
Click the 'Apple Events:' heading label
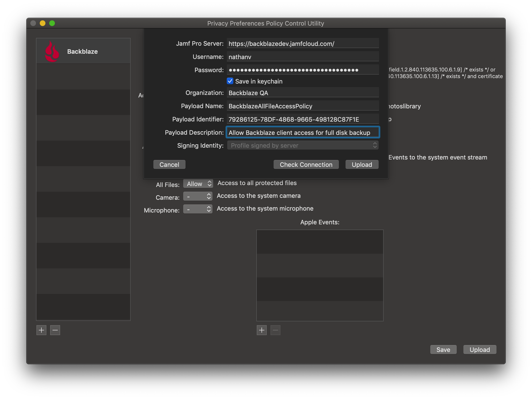click(x=320, y=222)
